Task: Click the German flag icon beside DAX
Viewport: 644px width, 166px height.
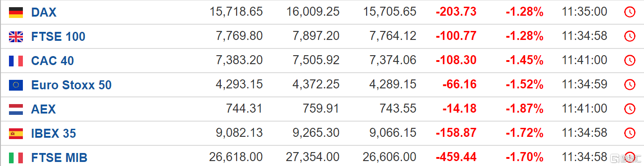Action: coord(16,13)
